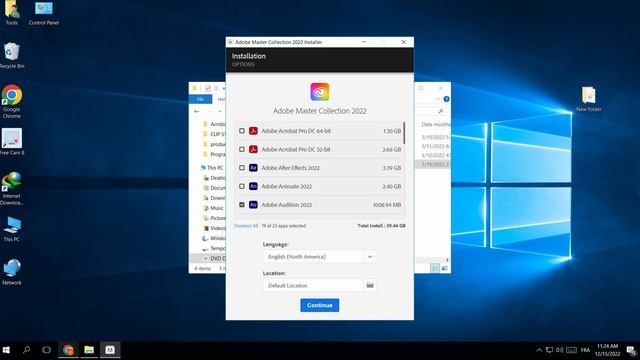
Task: Click the '3.39 GB' size value
Action: coord(391,168)
